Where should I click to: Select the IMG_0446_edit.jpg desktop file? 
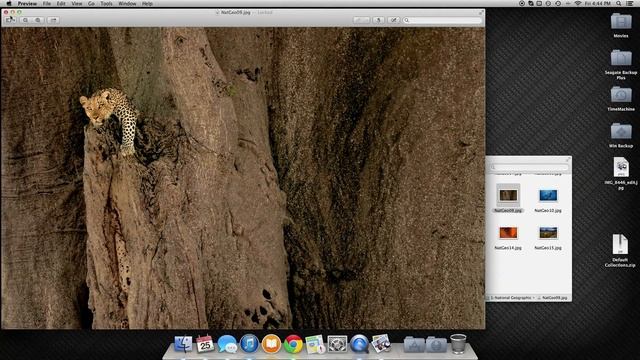tap(621, 167)
